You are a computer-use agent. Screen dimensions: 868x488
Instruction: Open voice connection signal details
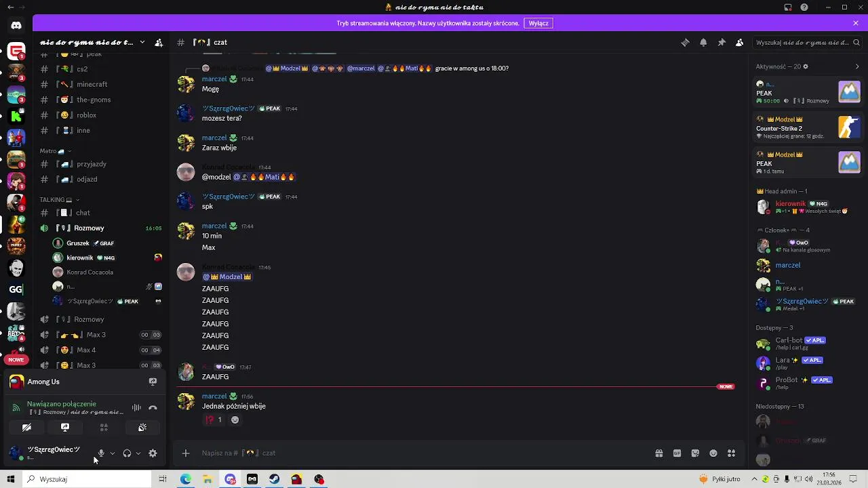pos(16,407)
